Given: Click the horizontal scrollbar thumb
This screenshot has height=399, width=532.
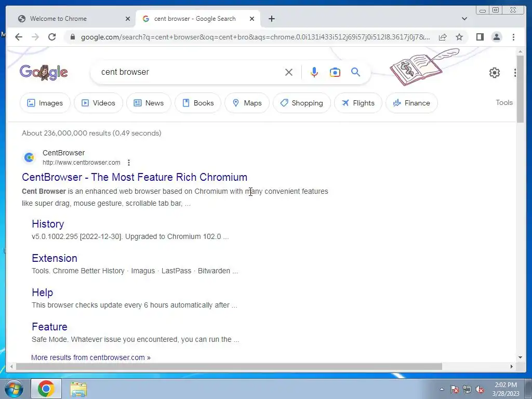Looking at the screenshot, I should [229, 366].
